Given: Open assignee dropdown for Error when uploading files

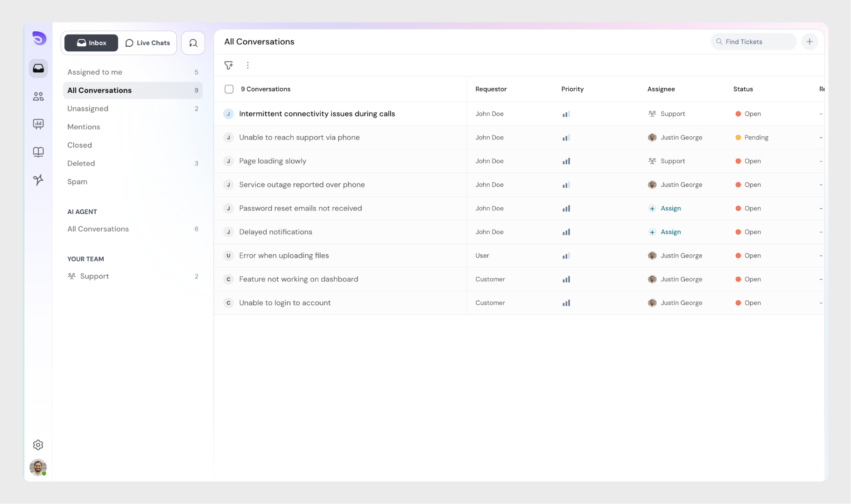Looking at the screenshot, I should (x=675, y=256).
